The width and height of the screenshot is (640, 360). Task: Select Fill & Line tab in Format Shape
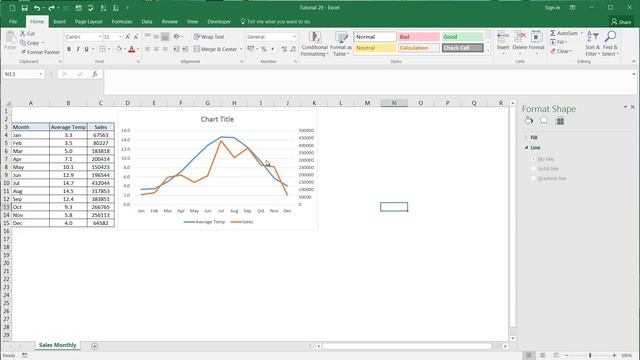529,120
